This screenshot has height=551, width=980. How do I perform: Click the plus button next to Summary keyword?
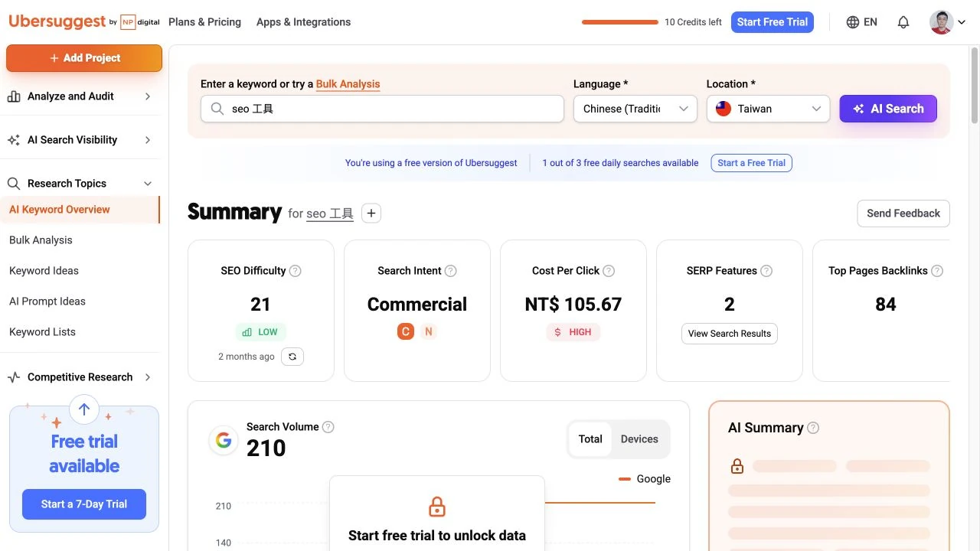pyautogui.click(x=371, y=214)
